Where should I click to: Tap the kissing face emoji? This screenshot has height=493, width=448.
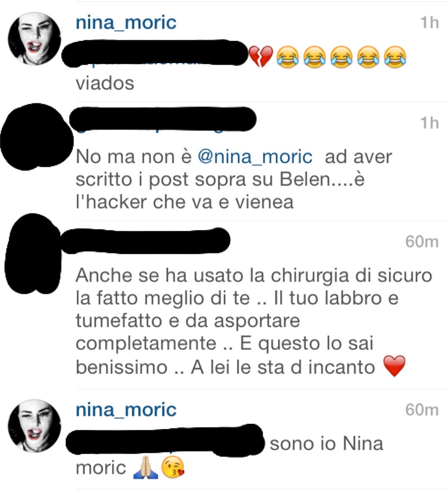[173, 467]
